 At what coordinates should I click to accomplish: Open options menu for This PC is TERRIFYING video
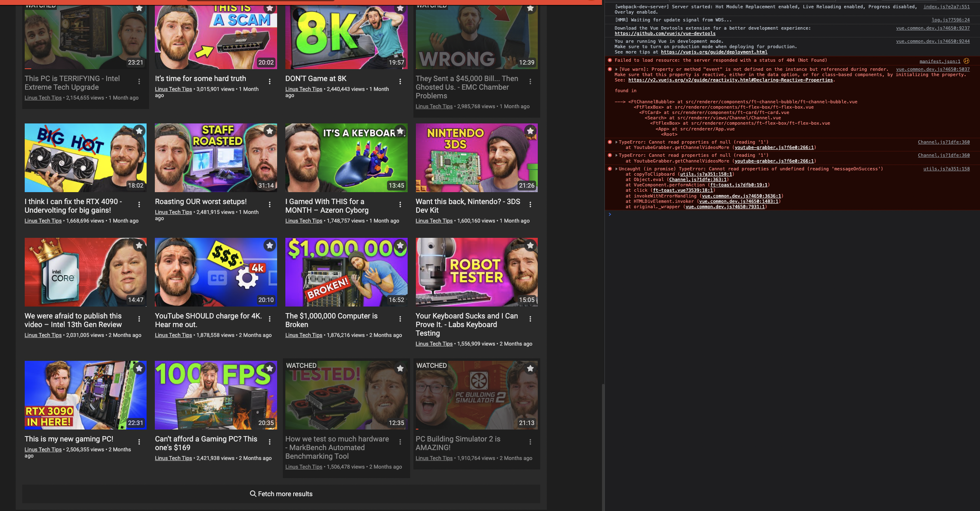[139, 81]
